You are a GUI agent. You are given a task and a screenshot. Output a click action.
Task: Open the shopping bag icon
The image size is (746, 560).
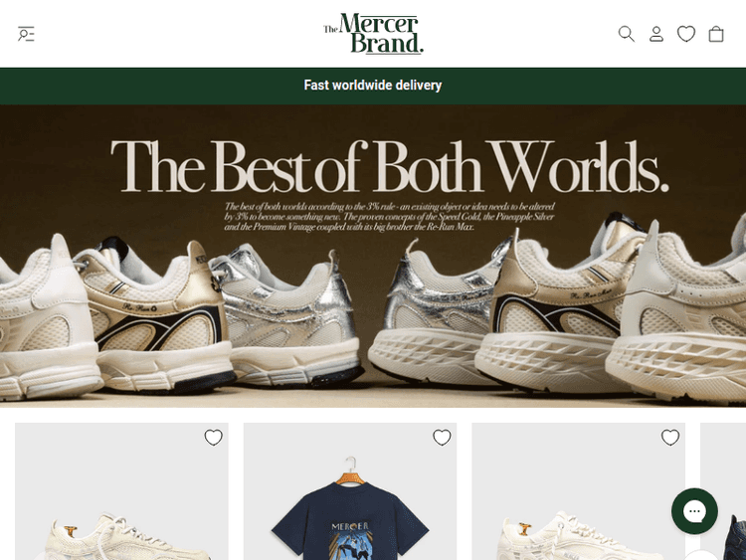[x=716, y=34]
